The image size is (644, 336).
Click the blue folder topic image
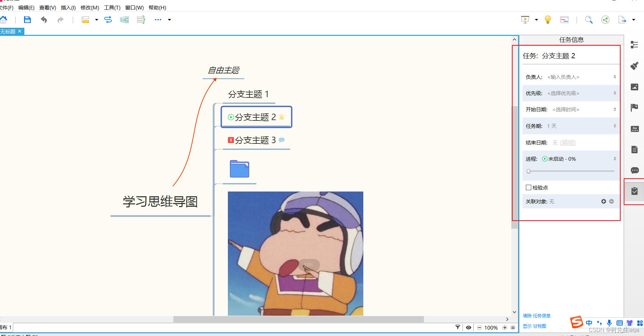[x=239, y=169]
